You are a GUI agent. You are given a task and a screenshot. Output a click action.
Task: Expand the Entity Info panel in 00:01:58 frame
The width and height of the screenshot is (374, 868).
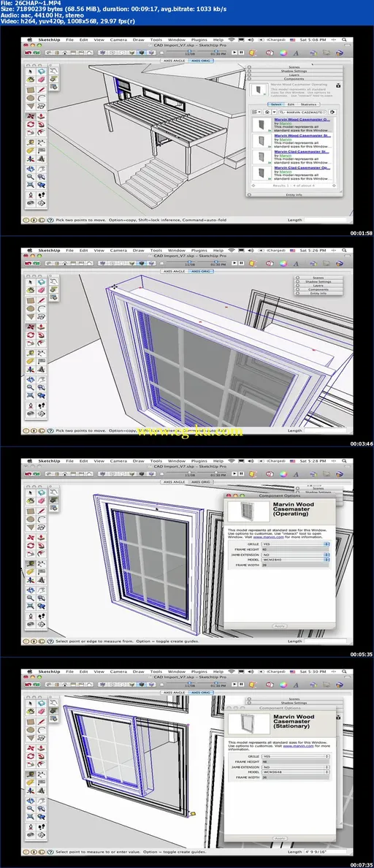(294, 195)
